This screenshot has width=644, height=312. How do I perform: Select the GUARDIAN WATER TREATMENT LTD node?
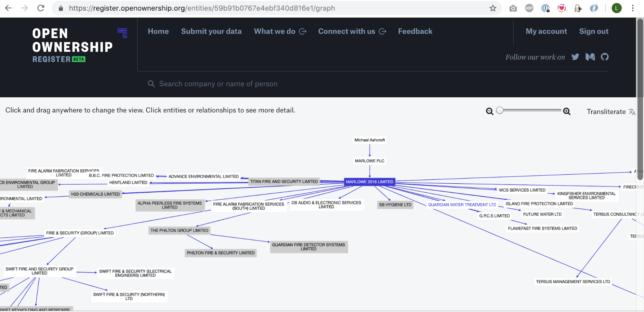coord(462,205)
